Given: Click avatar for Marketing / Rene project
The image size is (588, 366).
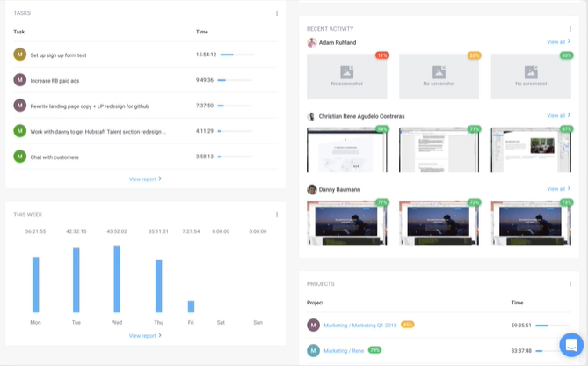Looking at the screenshot, I should click(x=313, y=351).
